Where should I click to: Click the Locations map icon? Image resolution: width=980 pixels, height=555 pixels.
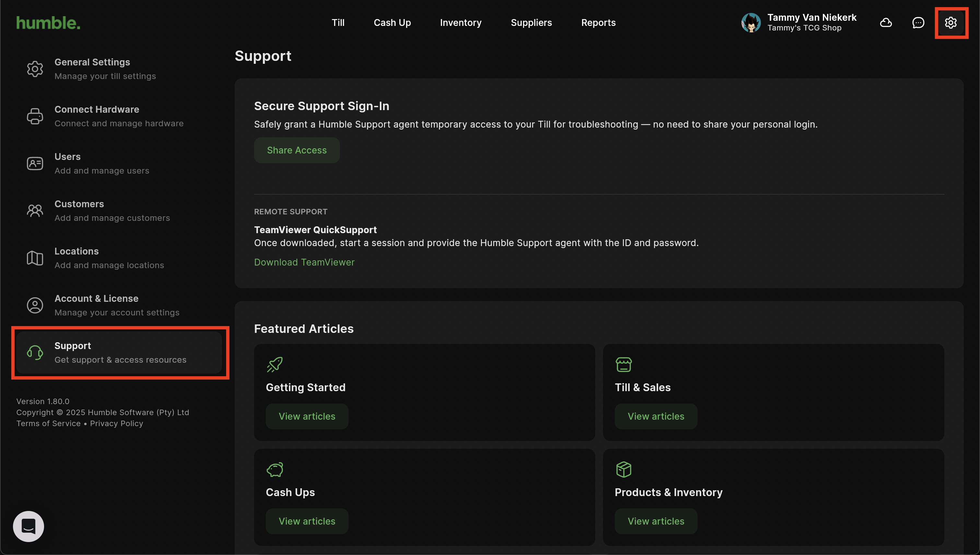35,258
